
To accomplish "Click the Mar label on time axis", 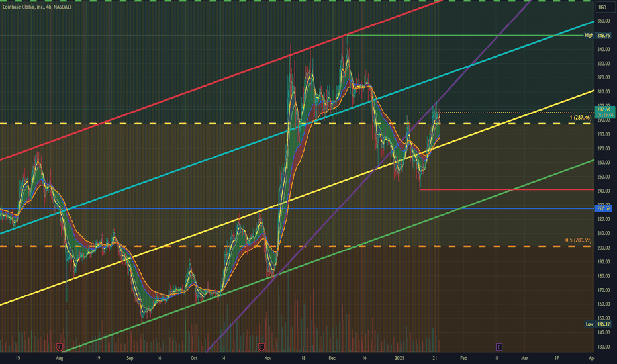I will 524,358.
